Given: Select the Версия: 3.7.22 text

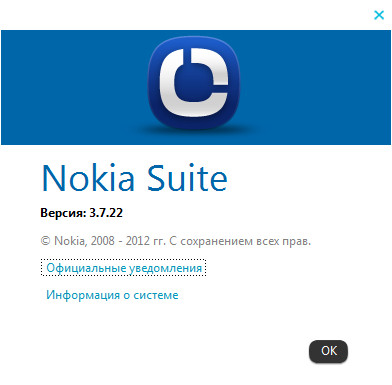Looking at the screenshot, I should coord(81,213).
